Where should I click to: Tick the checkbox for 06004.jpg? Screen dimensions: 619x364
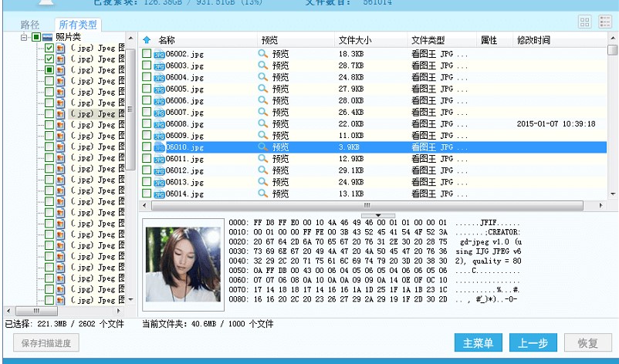point(147,78)
